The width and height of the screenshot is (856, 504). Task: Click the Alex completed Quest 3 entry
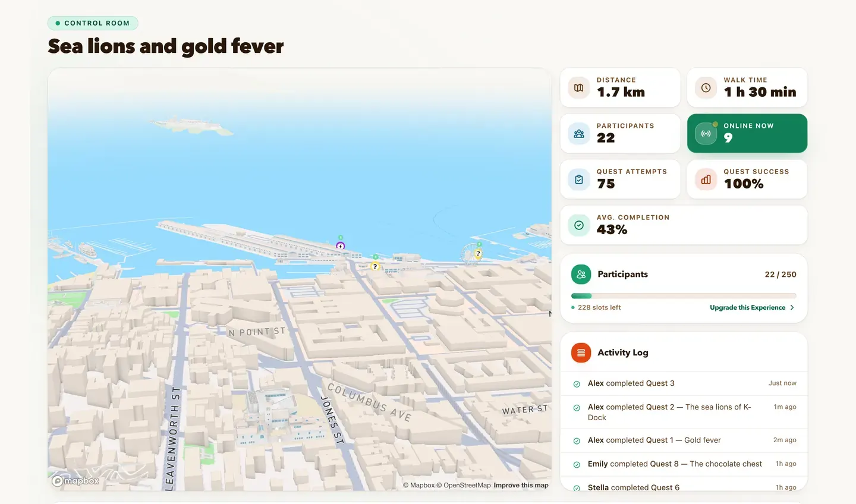pyautogui.click(x=684, y=383)
